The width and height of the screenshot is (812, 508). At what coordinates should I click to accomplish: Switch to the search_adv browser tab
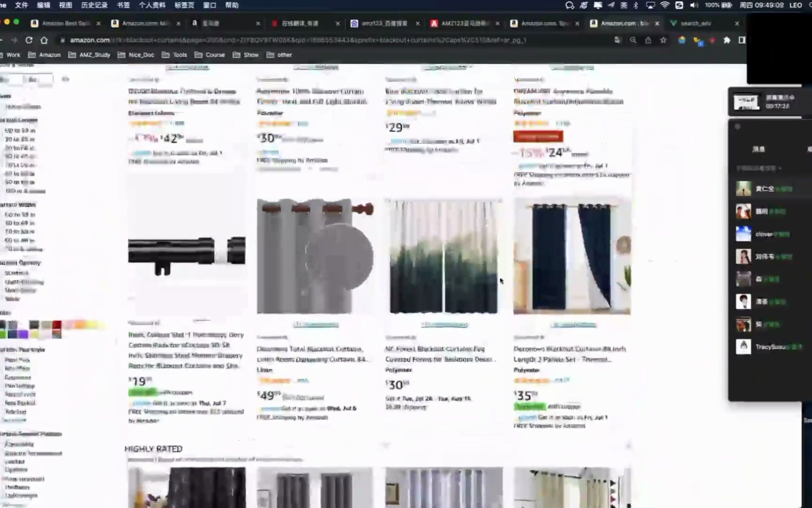(x=696, y=23)
